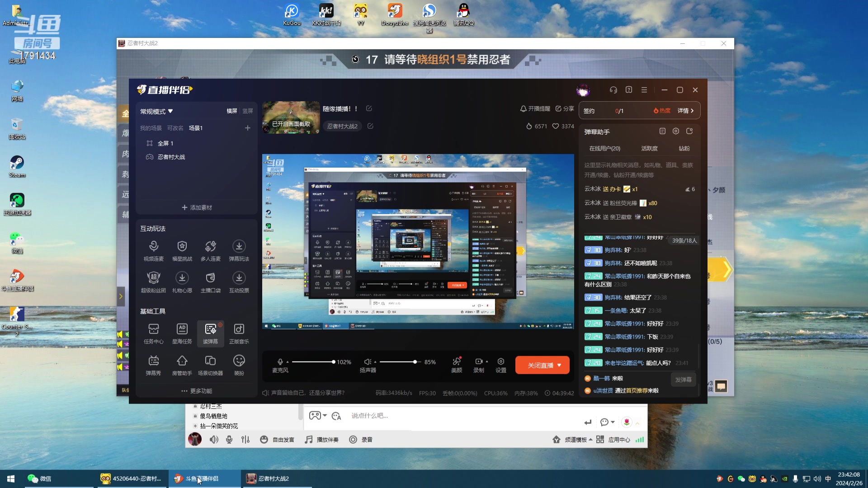Open the help question-mark icon
The image size is (868, 488).
click(x=629, y=90)
